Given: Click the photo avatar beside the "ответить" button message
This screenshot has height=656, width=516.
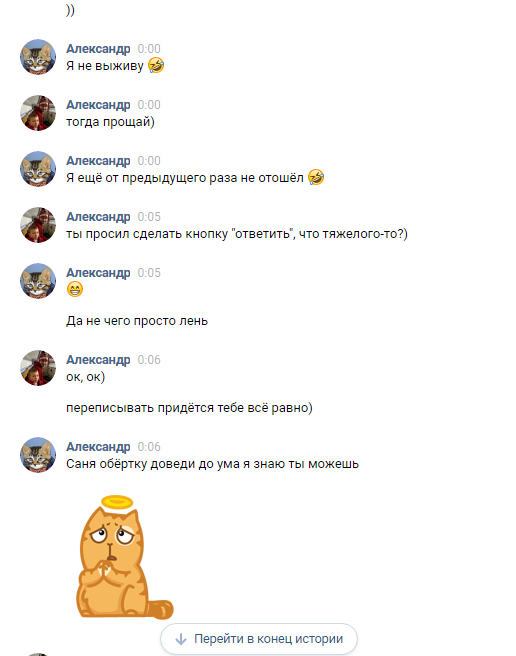Looking at the screenshot, I should tap(38, 225).
